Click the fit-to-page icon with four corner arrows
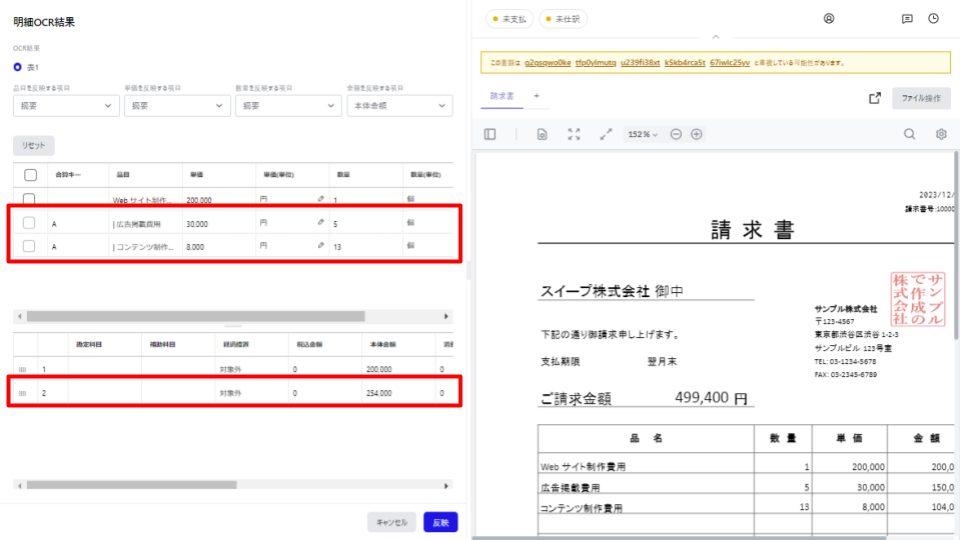960x540 pixels. (574, 134)
